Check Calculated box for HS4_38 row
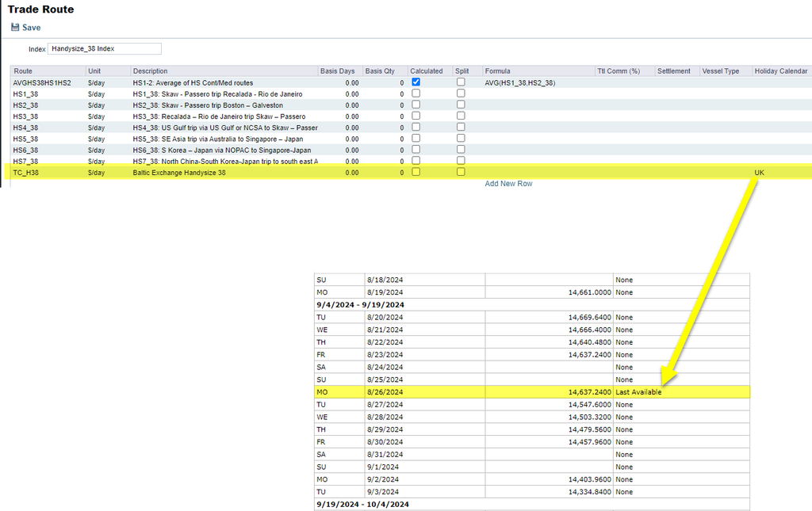Image resolution: width=812 pixels, height=511 pixels. pyautogui.click(x=416, y=127)
